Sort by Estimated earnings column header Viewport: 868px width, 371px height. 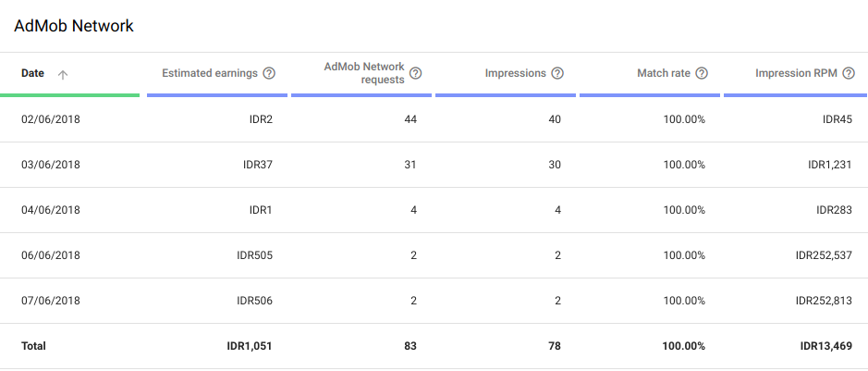point(210,73)
